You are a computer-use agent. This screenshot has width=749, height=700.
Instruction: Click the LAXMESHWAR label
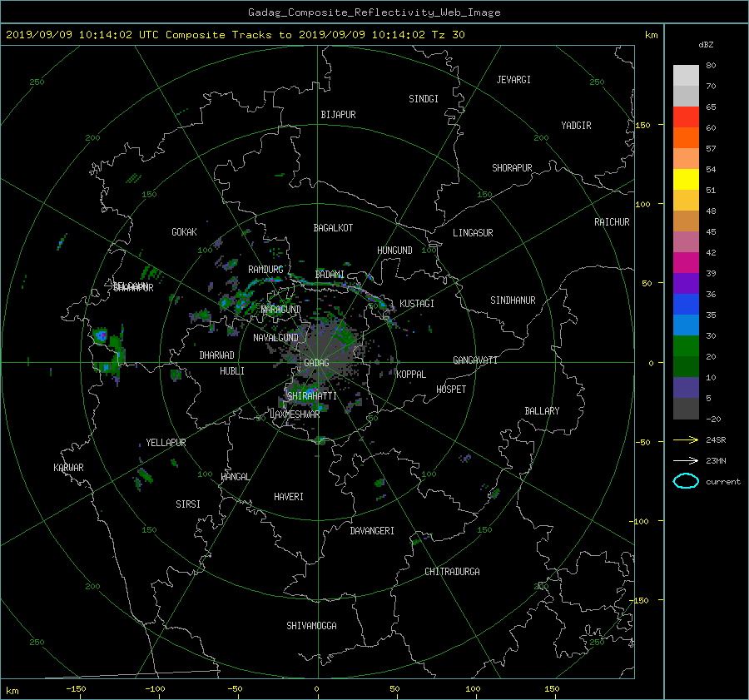coord(295,415)
